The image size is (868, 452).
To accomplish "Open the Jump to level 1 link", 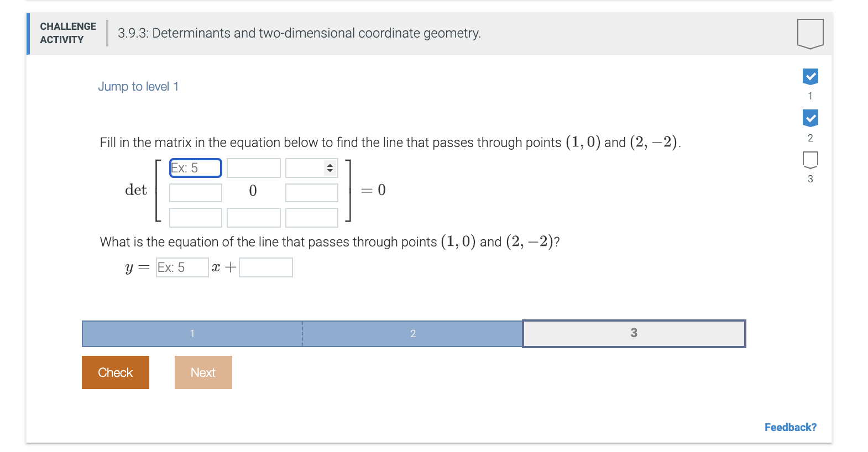I will click(x=139, y=86).
